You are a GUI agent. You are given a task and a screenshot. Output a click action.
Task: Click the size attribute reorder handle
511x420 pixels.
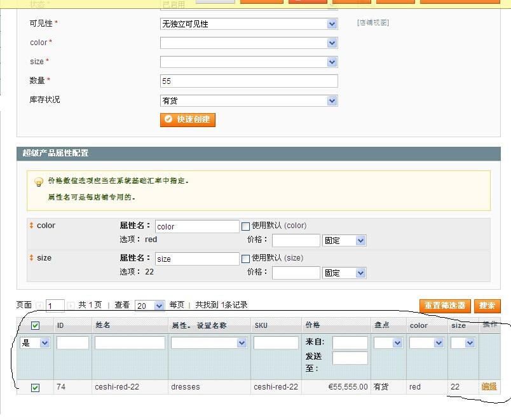[32, 259]
